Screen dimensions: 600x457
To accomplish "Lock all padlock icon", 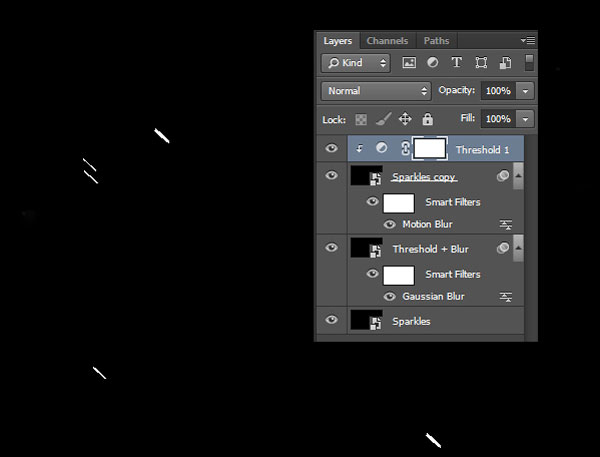I will (x=427, y=119).
